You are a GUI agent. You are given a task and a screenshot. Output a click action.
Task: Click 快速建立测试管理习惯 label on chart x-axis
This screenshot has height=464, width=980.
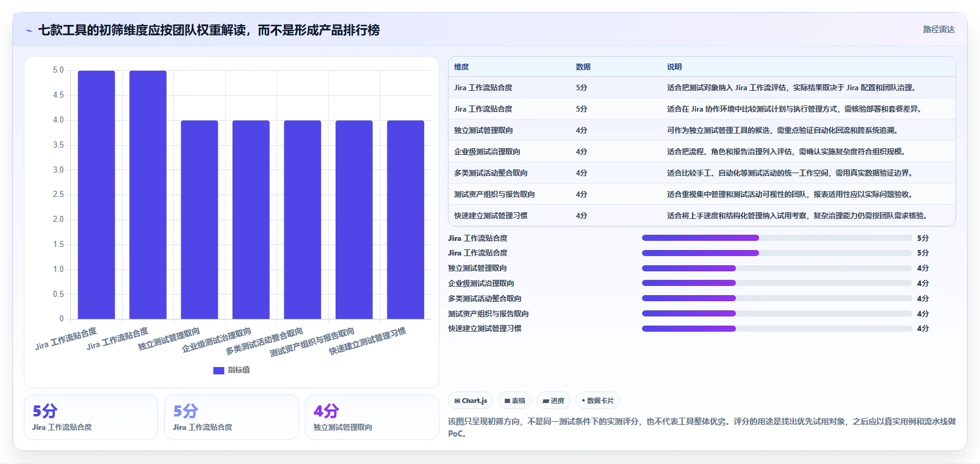click(x=367, y=341)
